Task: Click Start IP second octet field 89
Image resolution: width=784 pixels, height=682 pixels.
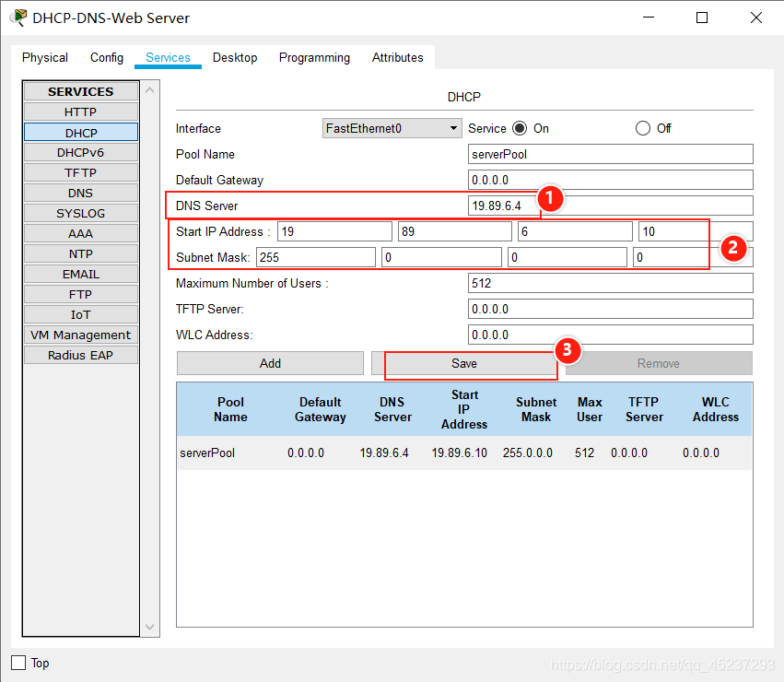Action: pos(455,231)
